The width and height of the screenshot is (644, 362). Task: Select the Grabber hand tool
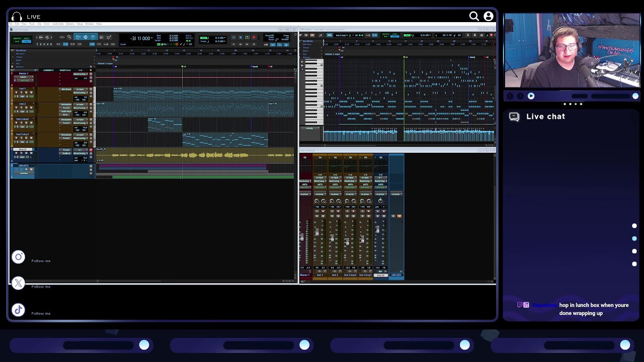[x=93, y=37]
